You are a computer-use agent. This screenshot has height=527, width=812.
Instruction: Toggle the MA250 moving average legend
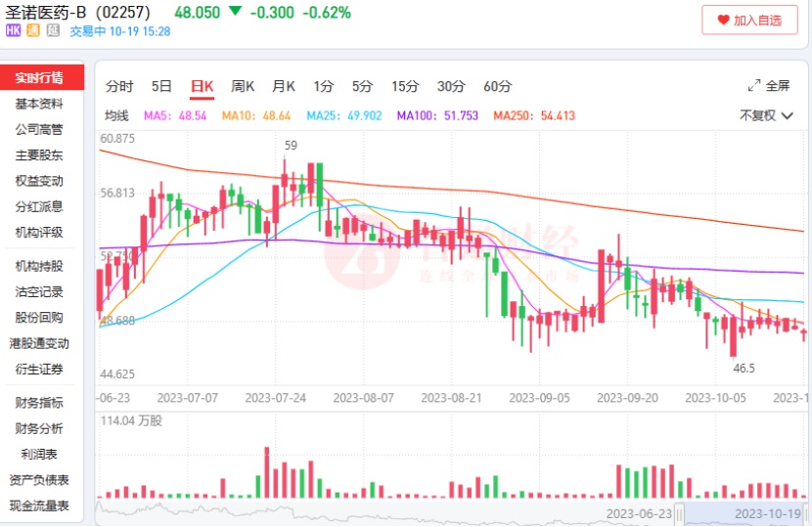(x=533, y=115)
